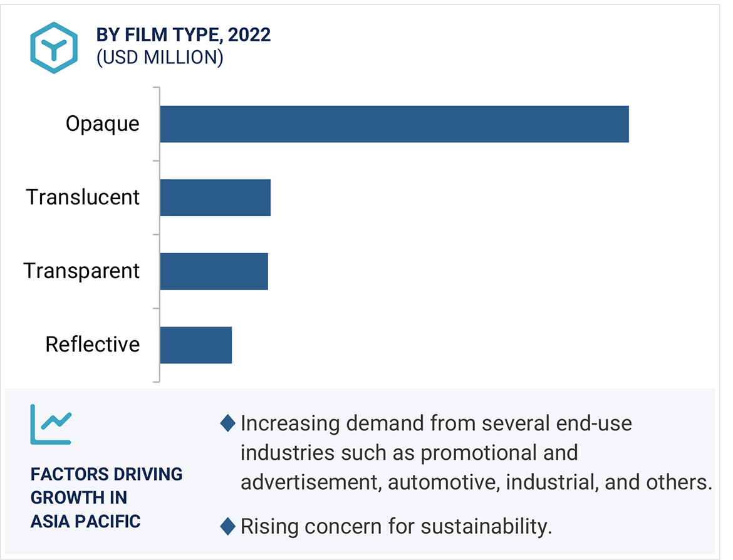Click the hexagon film type icon

54,48
